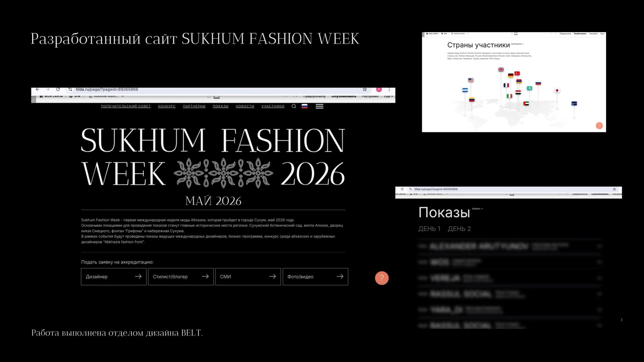The image size is (644, 362).
Task: Open the hamburger menu in the site navigation
Action: (x=319, y=106)
